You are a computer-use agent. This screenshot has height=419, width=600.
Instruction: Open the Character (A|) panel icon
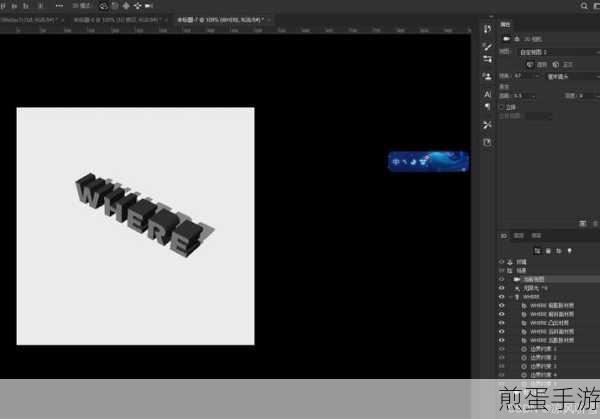[x=487, y=94]
